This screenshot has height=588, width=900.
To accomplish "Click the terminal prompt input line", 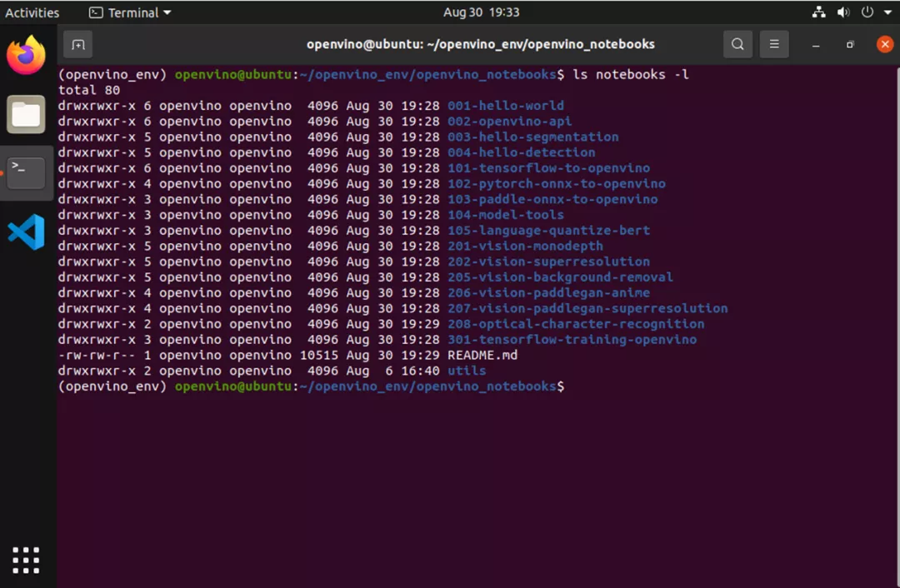I will point(575,386).
